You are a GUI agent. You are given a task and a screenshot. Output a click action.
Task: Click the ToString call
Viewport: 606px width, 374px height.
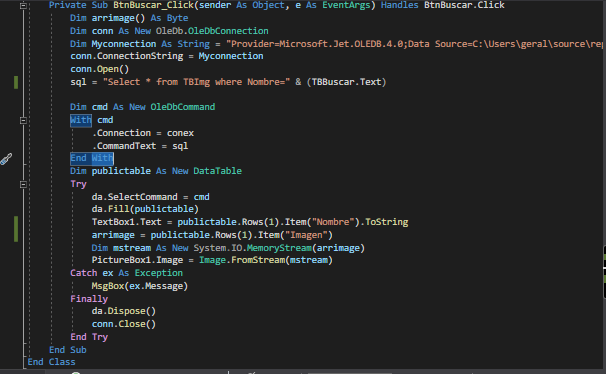(x=386, y=222)
